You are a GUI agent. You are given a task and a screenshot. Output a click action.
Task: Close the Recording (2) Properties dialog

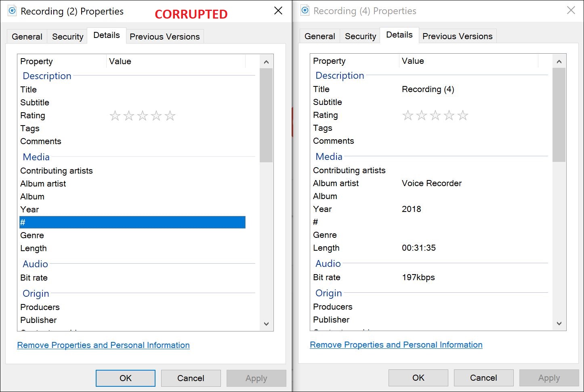[278, 11]
